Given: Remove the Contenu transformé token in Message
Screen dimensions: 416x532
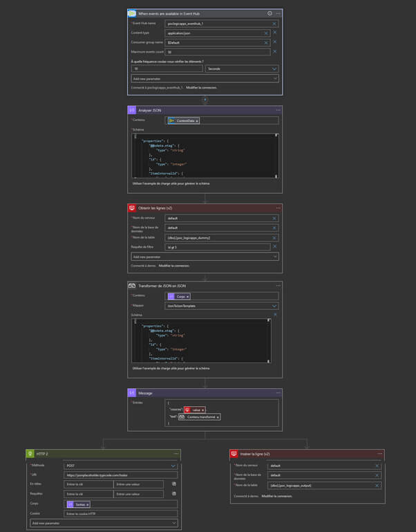Looking at the screenshot, I should click(218, 417).
